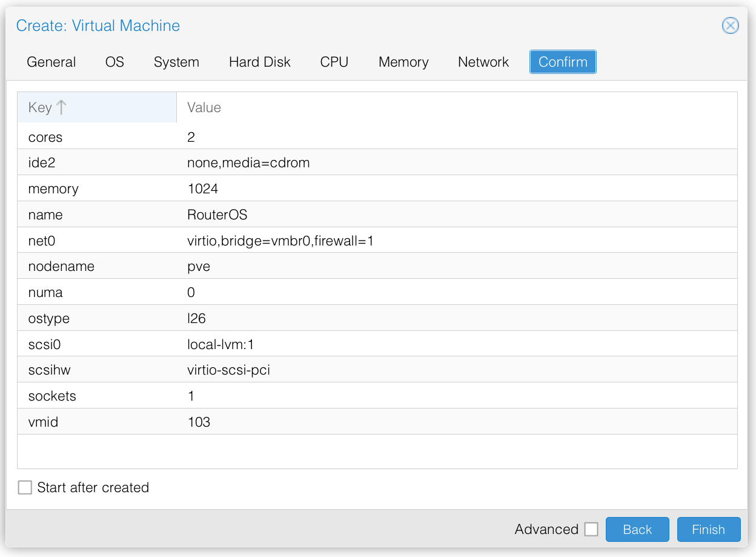Click the local-lvm:1 value
Screen dimensions: 756x557
click(x=220, y=345)
